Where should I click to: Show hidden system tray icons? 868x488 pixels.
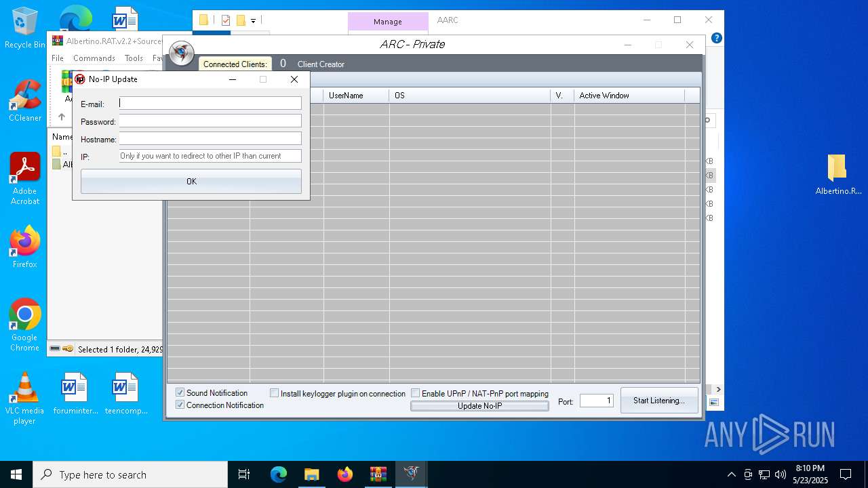(x=732, y=474)
